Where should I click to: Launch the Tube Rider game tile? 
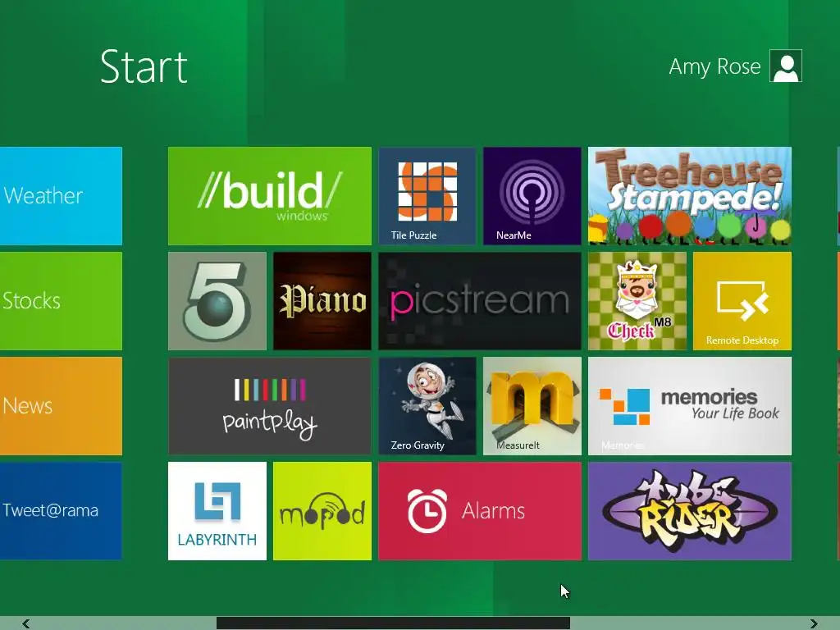pos(689,511)
